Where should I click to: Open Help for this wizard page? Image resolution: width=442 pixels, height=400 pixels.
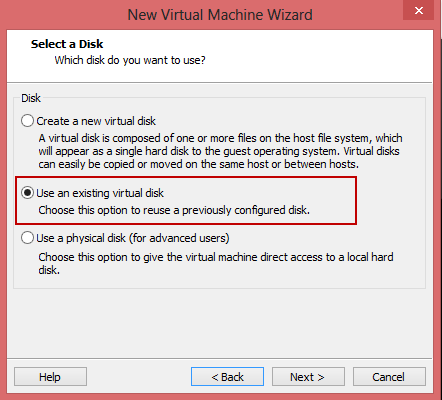point(50,377)
